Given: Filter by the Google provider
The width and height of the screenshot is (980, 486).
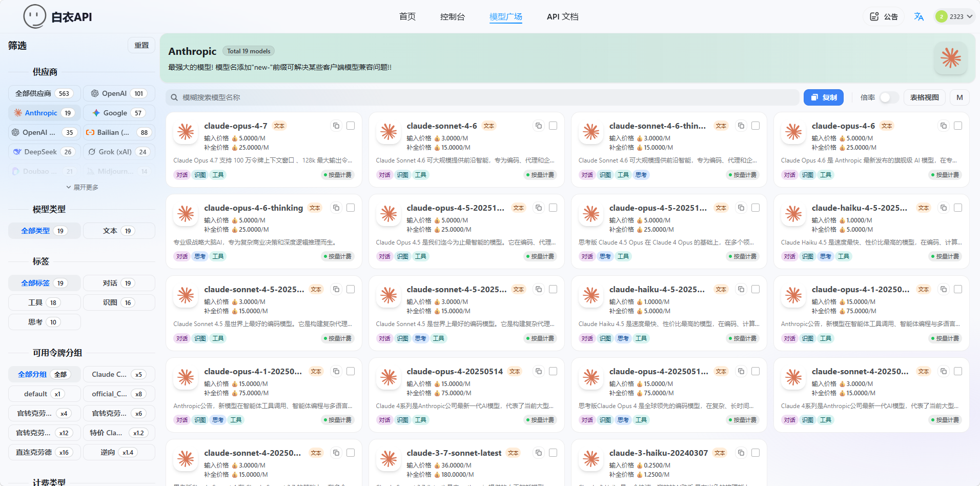Looking at the screenshot, I should click(x=119, y=113).
